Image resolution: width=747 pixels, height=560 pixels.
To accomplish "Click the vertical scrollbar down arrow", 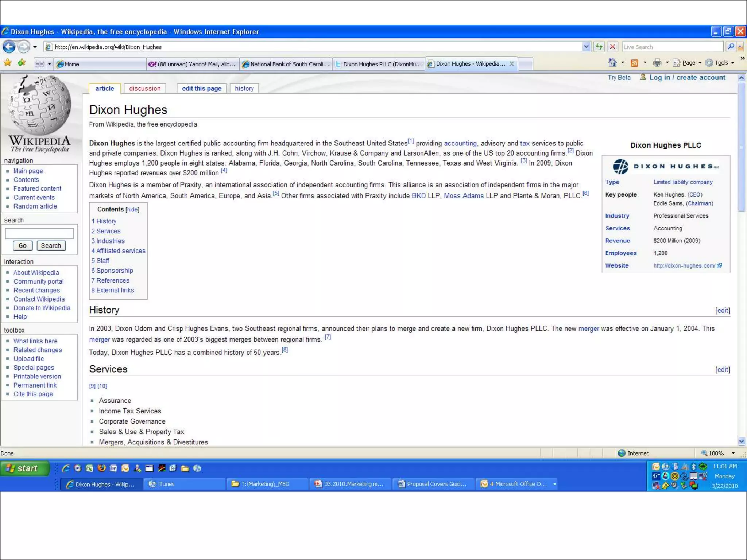I will point(742,441).
